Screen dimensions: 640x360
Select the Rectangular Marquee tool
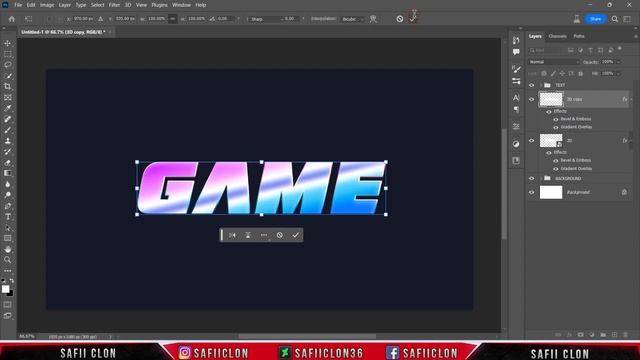pos(8,54)
